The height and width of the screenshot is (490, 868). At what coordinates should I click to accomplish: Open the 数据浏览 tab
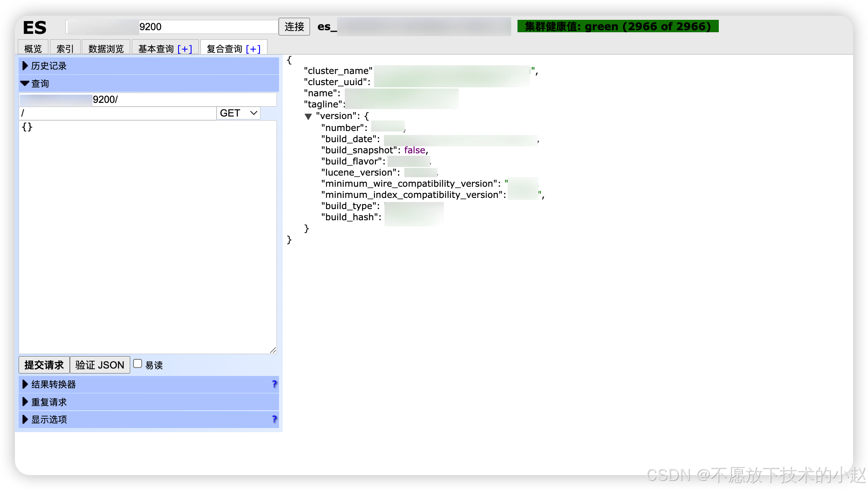106,49
